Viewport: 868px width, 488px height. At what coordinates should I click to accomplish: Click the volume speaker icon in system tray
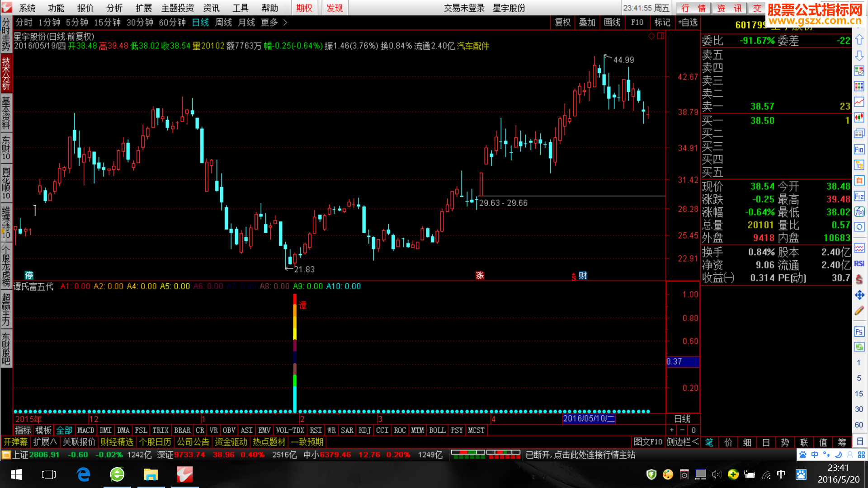pos(716,474)
